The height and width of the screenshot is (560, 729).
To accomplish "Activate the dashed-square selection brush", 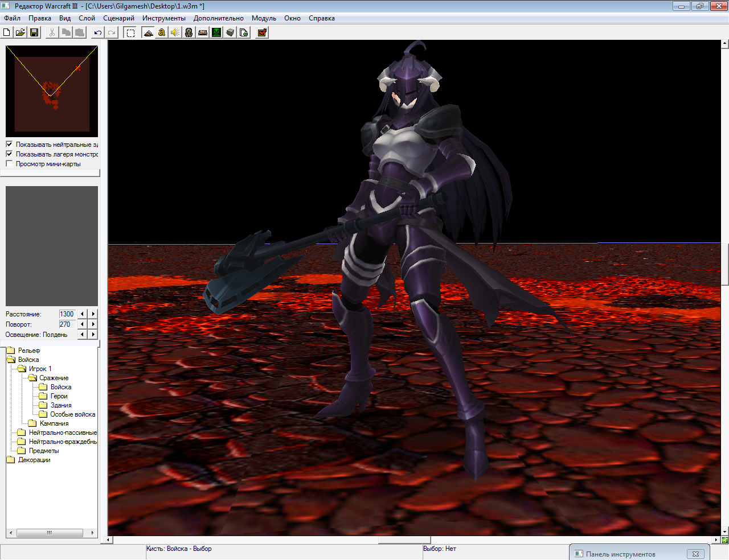I will [x=130, y=32].
